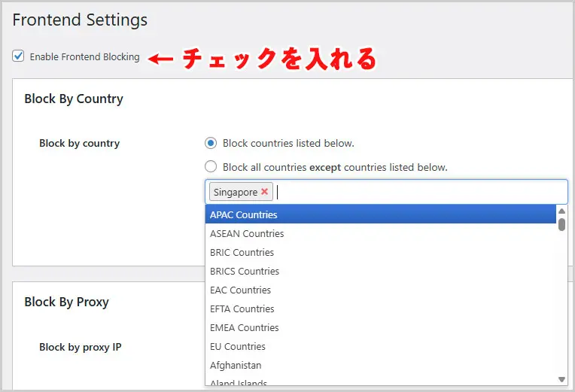Uncheck the Enable Frontend Blocking checkbox
Viewport: 575px width, 392px height.
click(18, 56)
